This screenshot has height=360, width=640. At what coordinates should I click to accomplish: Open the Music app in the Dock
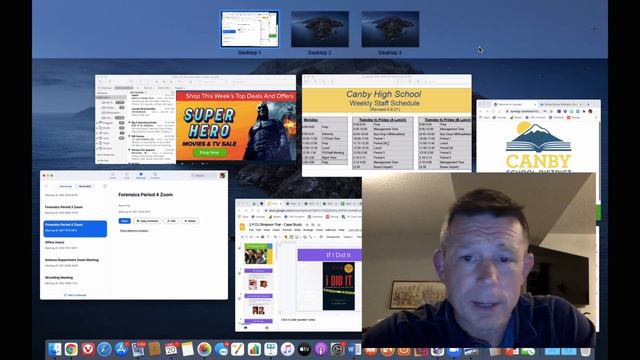(287, 349)
